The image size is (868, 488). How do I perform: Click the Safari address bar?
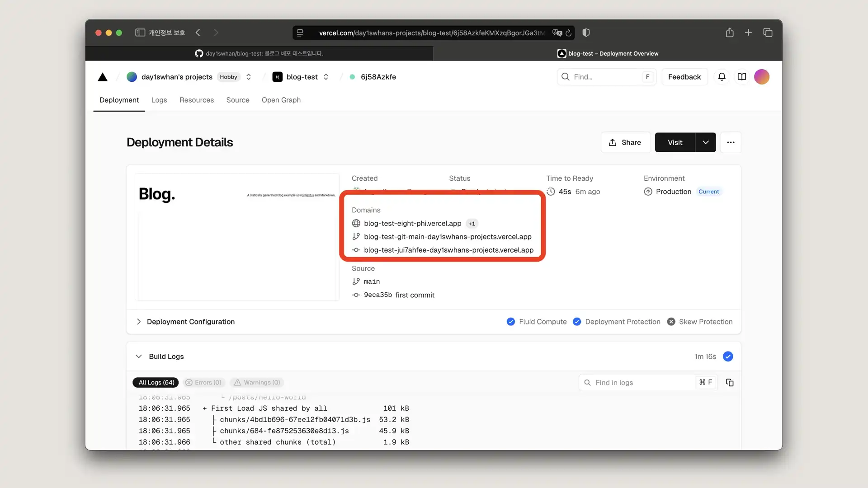pos(433,33)
